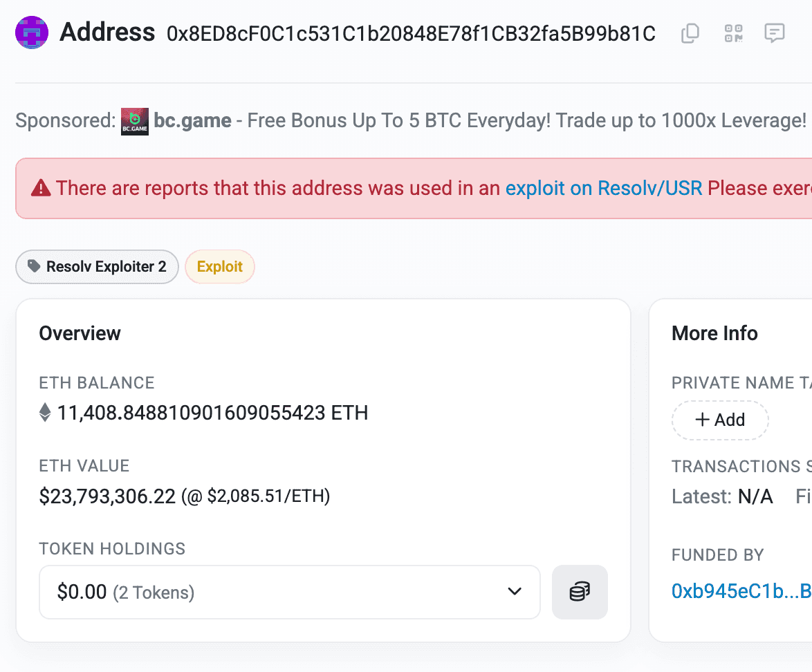
Task: Copy the address to clipboard
Action: click(x=690, y=33)
